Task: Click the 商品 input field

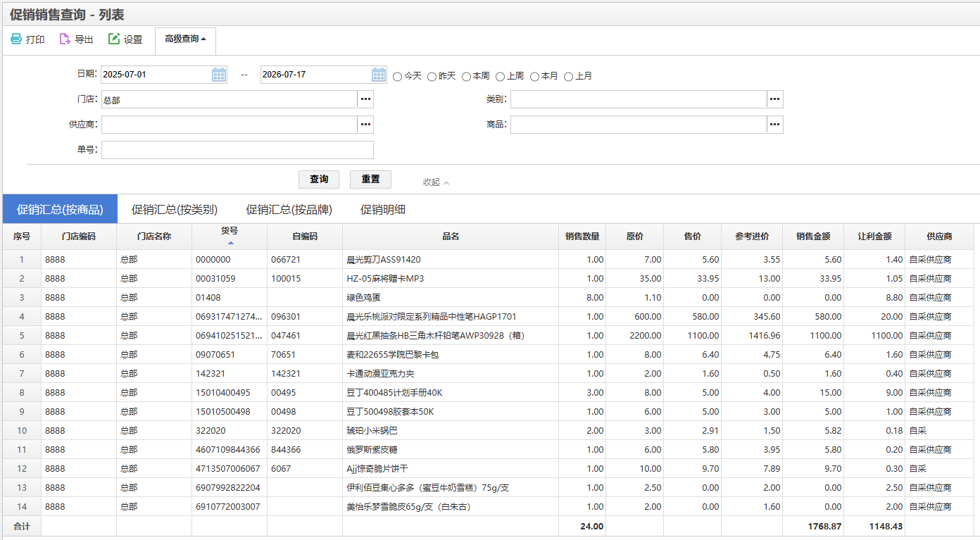Action: (x=639, y=125)
